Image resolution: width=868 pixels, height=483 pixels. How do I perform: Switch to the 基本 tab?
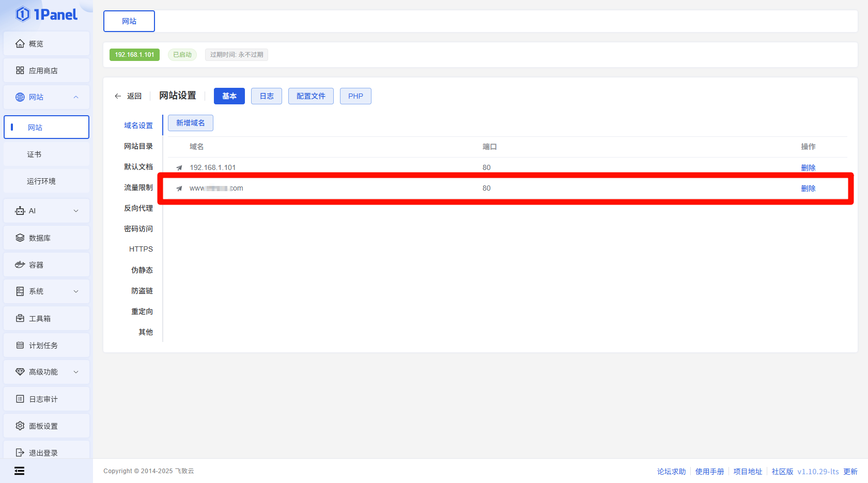coord(229,96)
